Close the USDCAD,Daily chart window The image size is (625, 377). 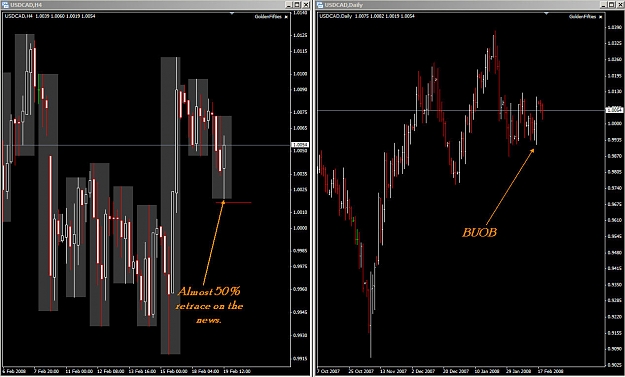[x=621, y=5]
